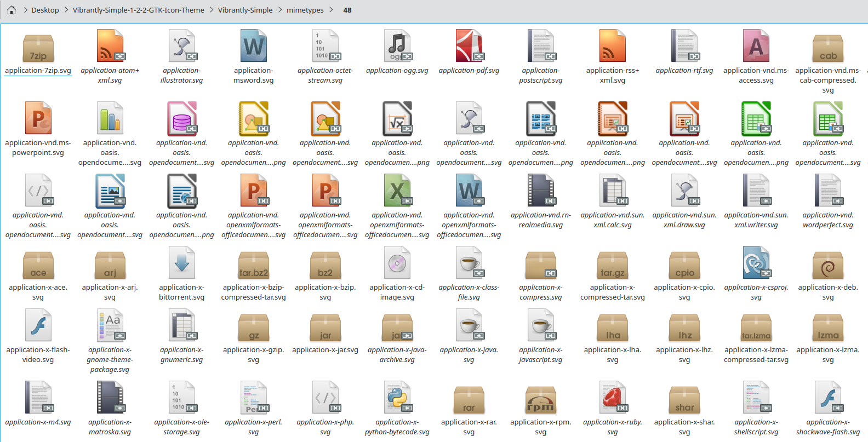The image size is (868, 442).
Task: Click the application-x-ace.svg archive icon
Action: click(38, 264)
